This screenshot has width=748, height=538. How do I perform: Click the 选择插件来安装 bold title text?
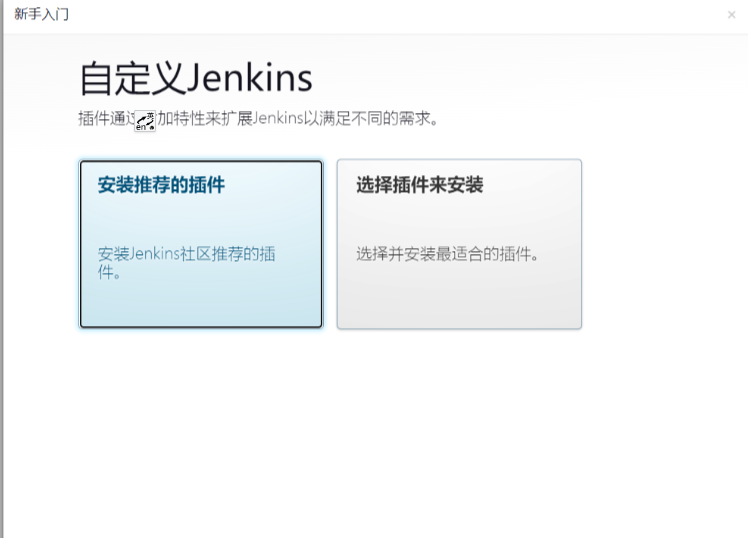tap(420, 185)
